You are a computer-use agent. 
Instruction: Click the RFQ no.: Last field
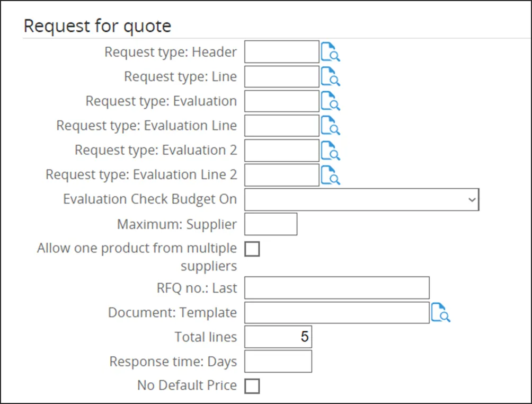tap(336, 288)
